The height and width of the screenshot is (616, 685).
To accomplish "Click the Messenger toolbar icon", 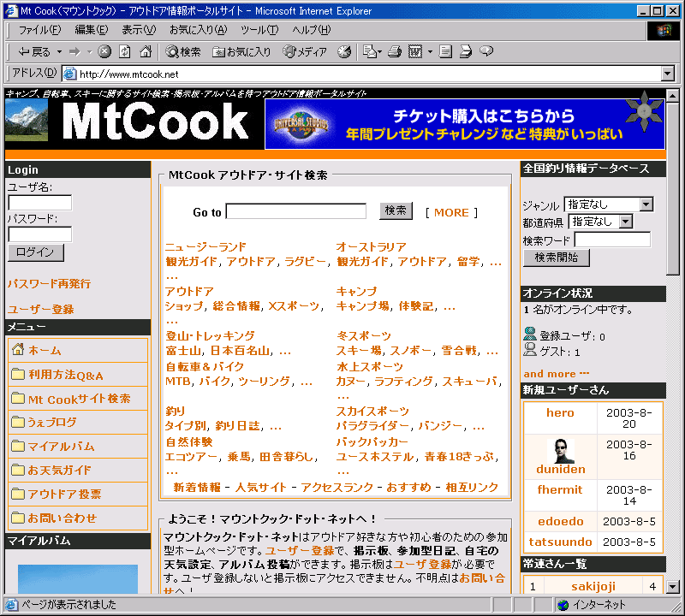I will pos(486,51).
